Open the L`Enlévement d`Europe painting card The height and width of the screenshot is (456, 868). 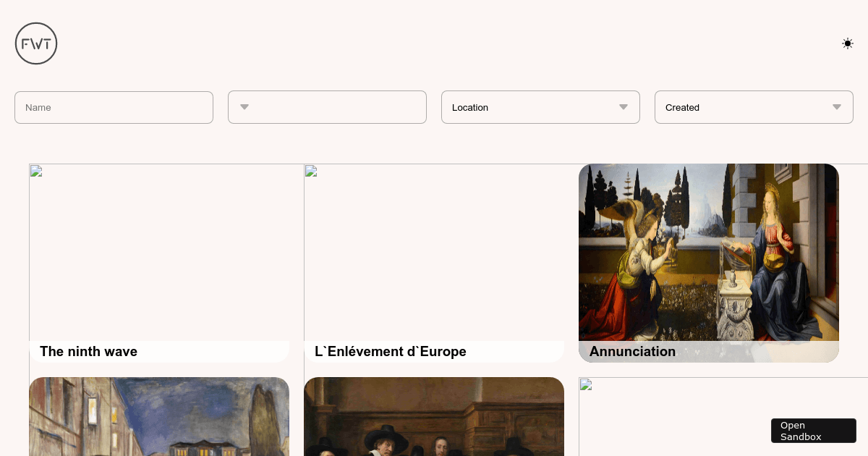434,263
